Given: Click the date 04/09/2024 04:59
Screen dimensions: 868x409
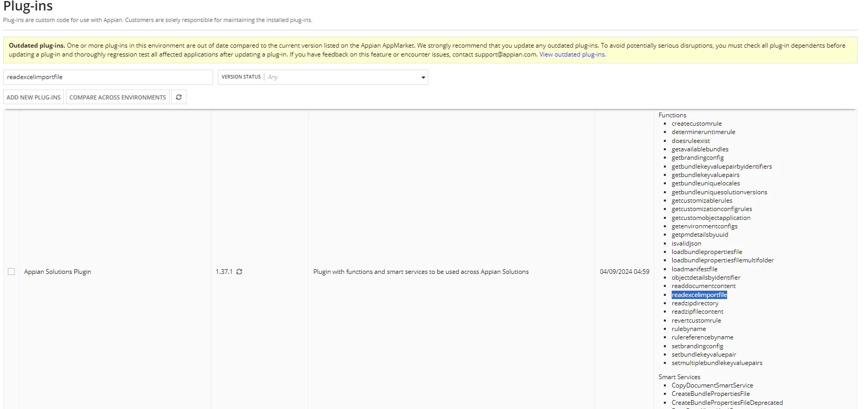Looking at the screenshot, I should point(625,272).
